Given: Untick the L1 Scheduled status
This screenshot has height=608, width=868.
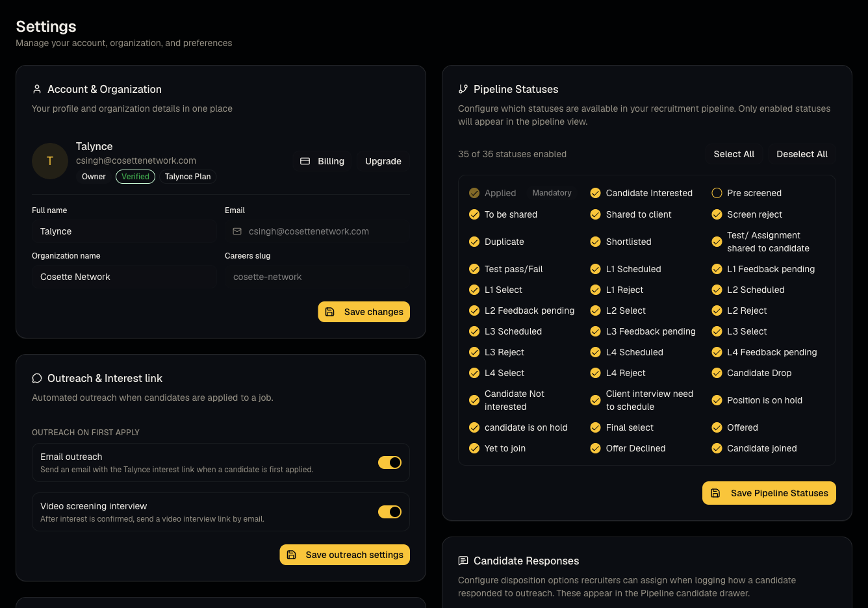Looking at the screenshot, I should tap(595, 269).
